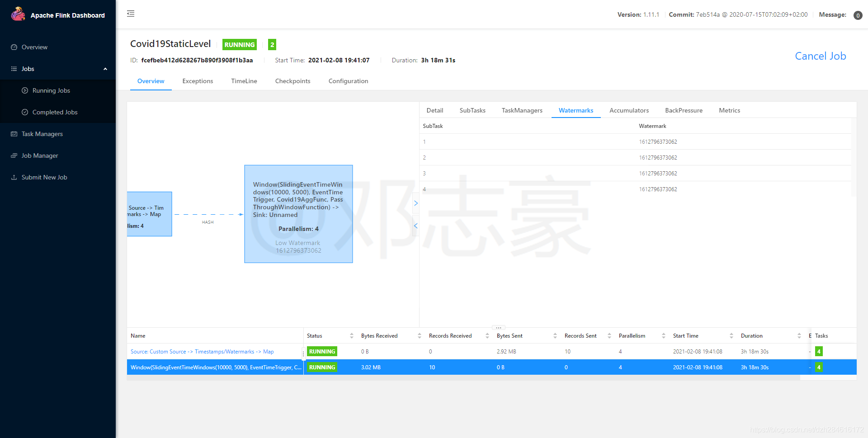Click the Tasks column header
Viewport: 868px width, 438px height.
pos(821,336)
